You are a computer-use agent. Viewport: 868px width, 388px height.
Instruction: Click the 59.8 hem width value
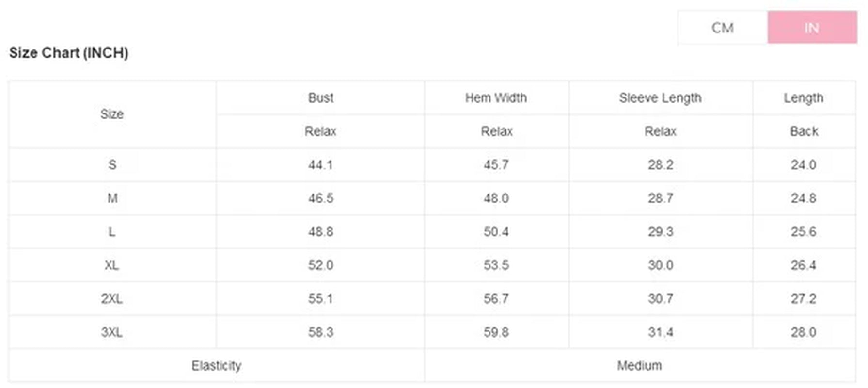(496, 332)
